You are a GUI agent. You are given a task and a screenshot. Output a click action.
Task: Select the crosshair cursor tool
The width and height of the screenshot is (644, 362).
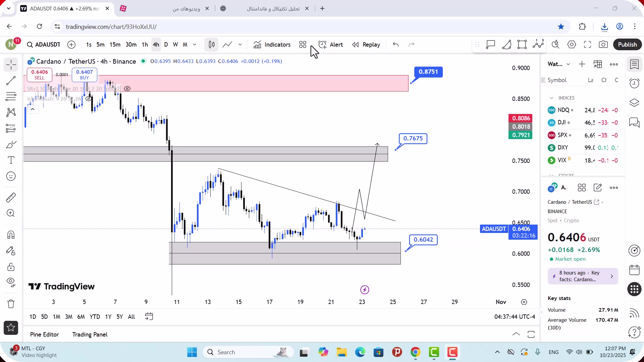pyautogui.click(x=11, y=65)
